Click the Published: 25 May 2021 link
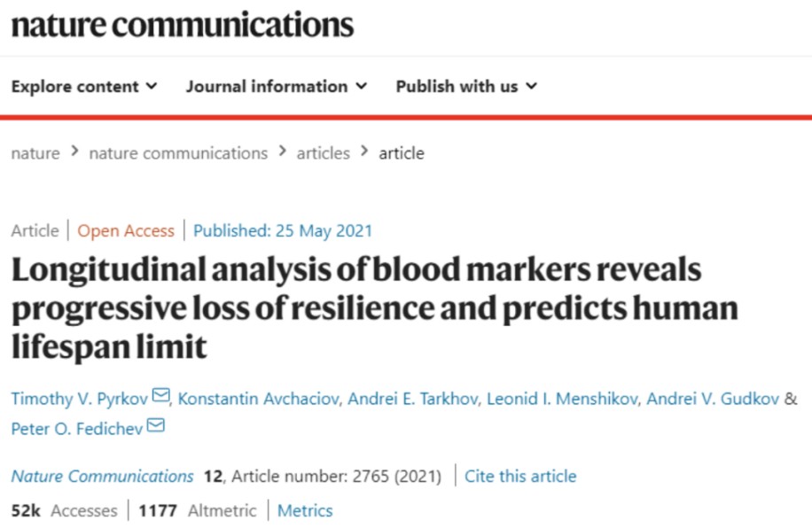This screenshot has height=529, width=812. 283,230
